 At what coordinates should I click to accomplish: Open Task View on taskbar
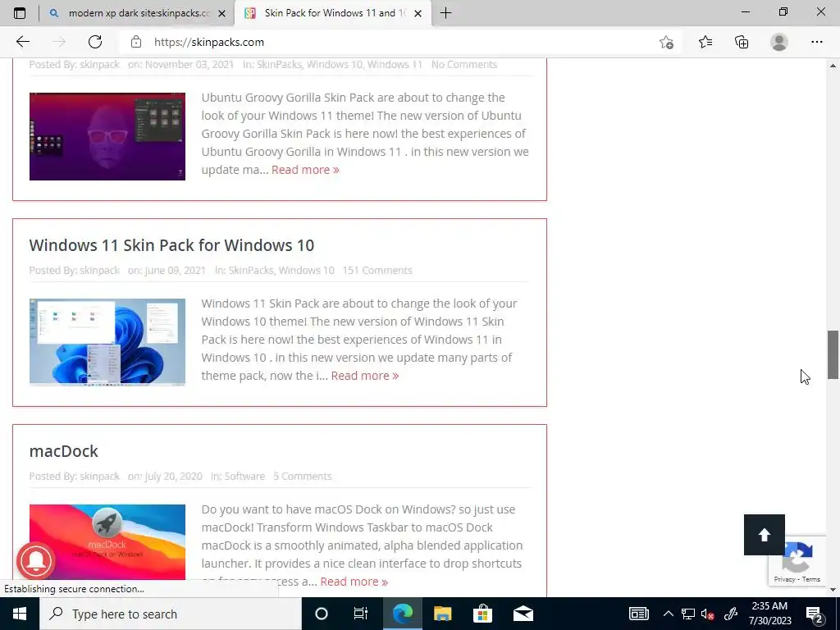pos(361,614)
